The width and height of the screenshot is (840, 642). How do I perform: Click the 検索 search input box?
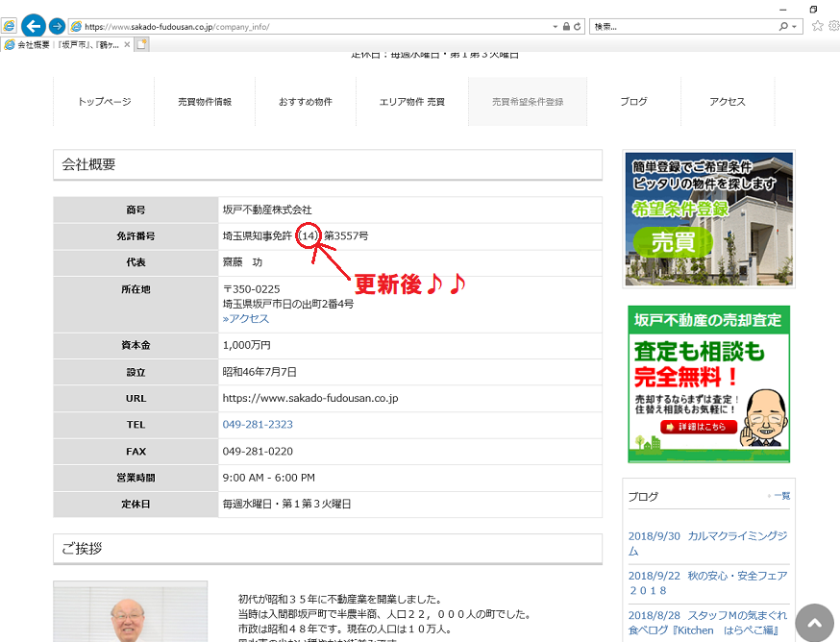click(x=683, y=26)
